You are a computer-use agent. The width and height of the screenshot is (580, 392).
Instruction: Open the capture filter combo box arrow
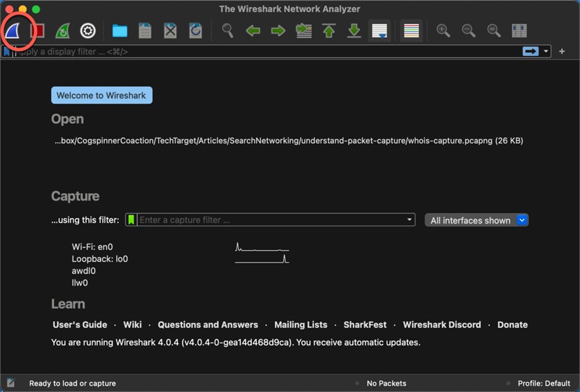(x=410, y=220)
